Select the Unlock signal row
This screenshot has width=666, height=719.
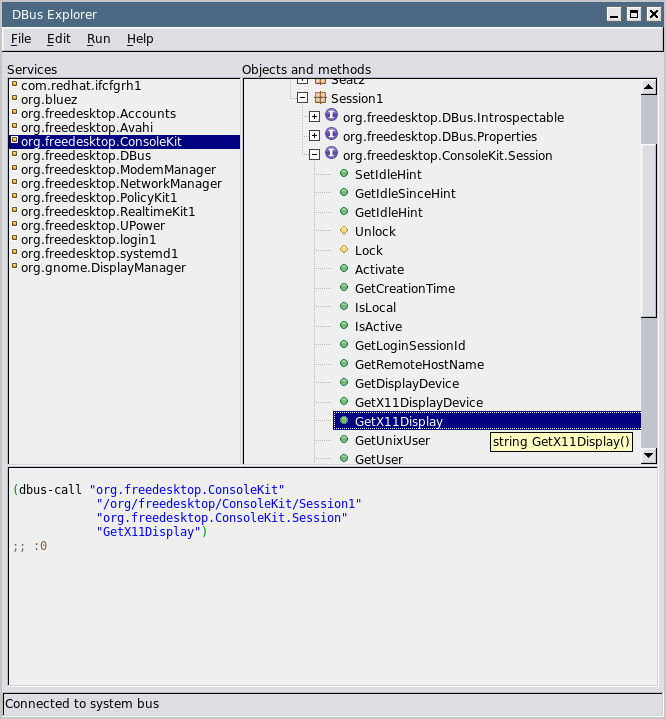click(375, 232)
